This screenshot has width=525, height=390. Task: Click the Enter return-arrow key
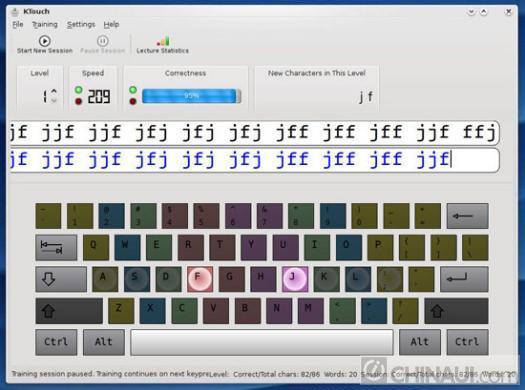[464, 279]
